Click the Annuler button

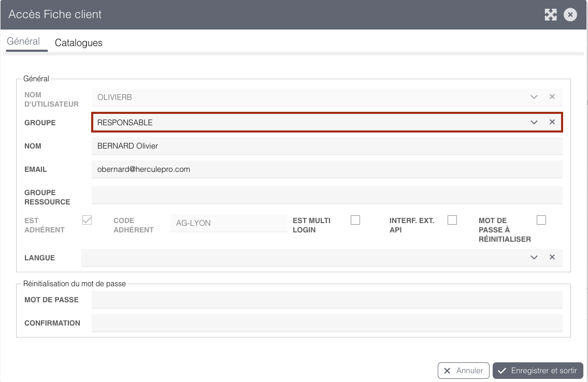pyautogui.click(x=464, y=371)
